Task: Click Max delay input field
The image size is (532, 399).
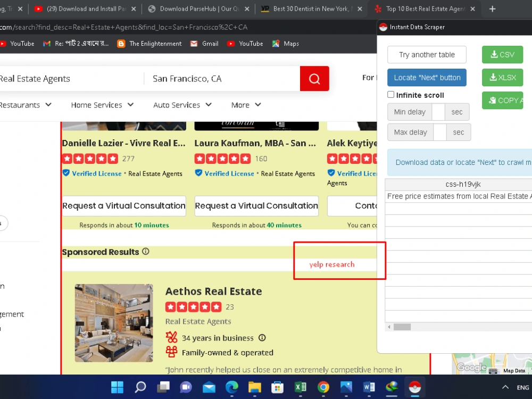Action: tap(440, 132)
